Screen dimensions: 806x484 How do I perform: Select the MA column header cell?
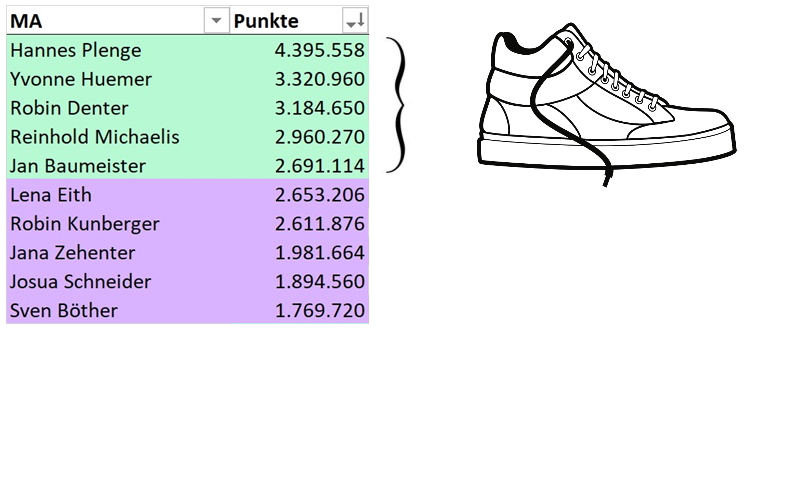[x=118, y=21]
